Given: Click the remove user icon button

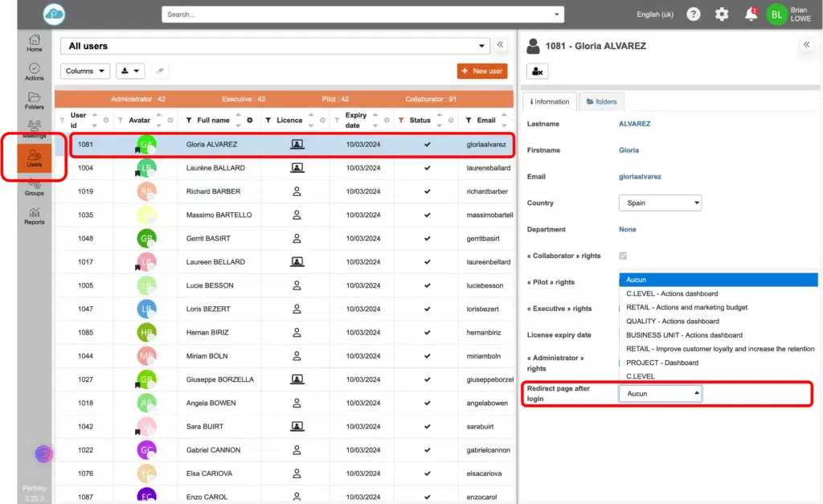Looking at the screenshot, I should click(x=538, y=72).
